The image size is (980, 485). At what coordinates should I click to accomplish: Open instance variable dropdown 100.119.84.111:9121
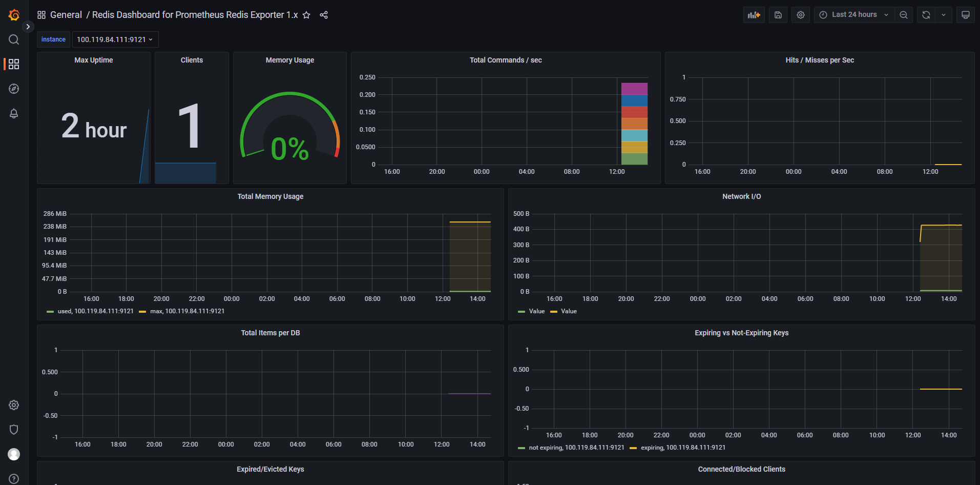(115, 39)
